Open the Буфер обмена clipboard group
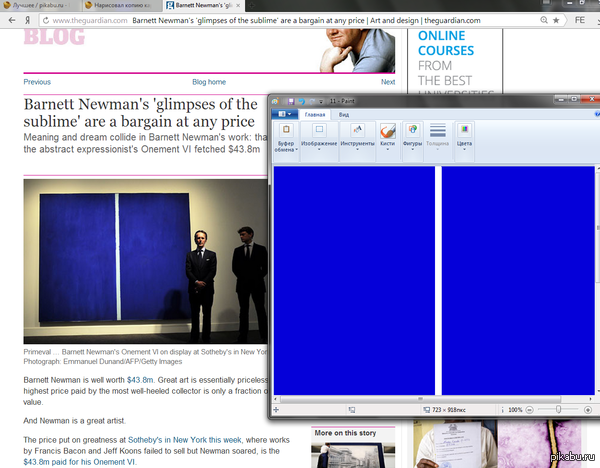Image resolution: width=600 pixels, height=468 pixels. coord(285,140)
